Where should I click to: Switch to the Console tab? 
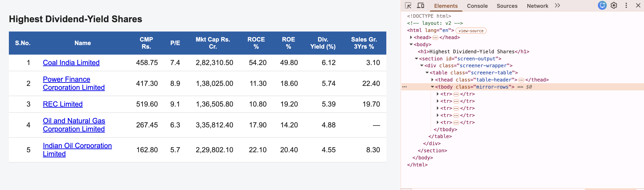tap(477, 6)
